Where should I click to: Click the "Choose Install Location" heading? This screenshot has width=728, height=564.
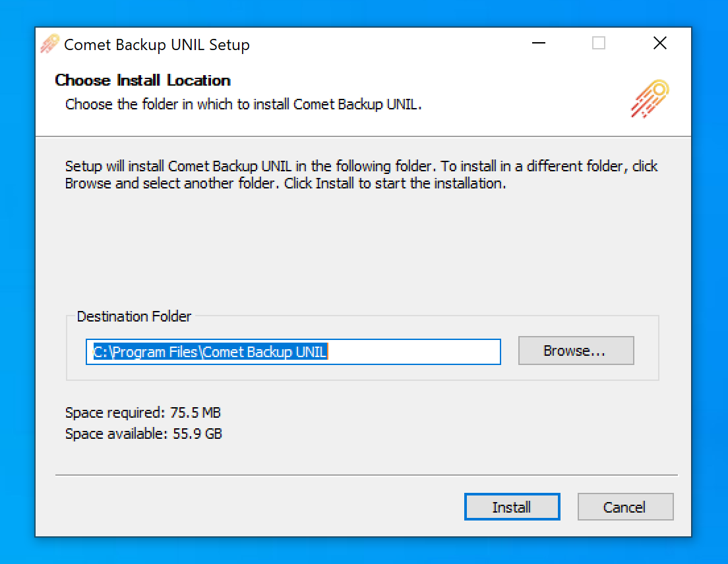(142, 80)
